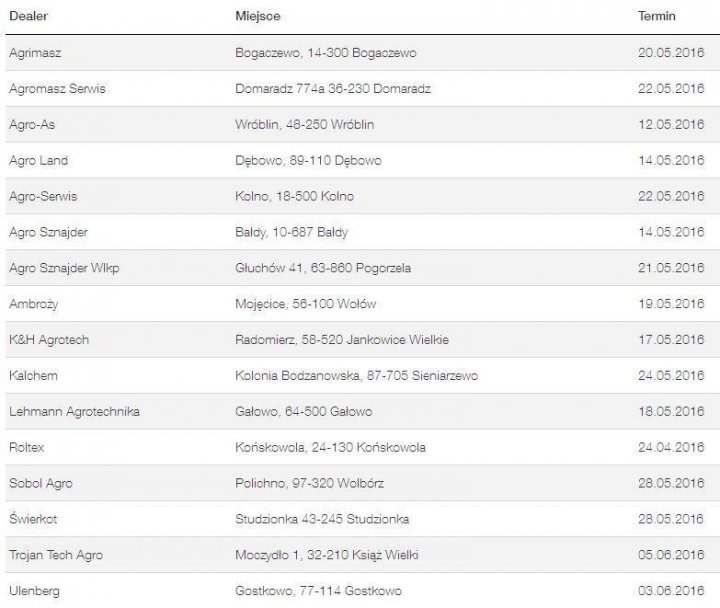Click the Agro Sznajder Wlkp dealer name
Viewport: 720px width, 608px height.
click(63, 268)
